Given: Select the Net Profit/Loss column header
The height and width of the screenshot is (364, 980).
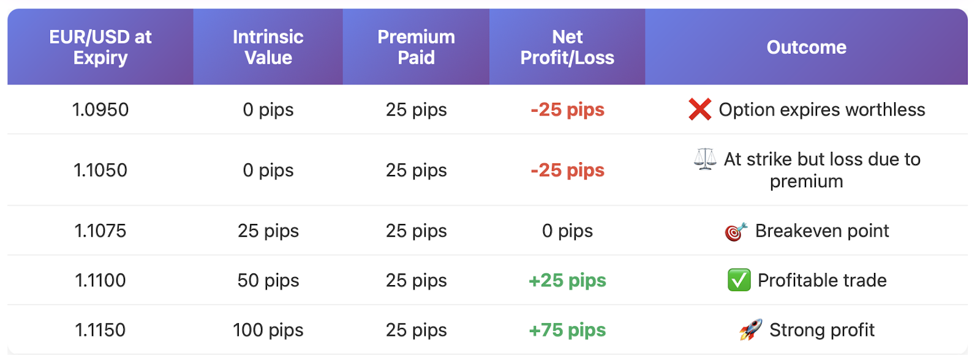Looking at the screenshot, I should click(567, 47).
